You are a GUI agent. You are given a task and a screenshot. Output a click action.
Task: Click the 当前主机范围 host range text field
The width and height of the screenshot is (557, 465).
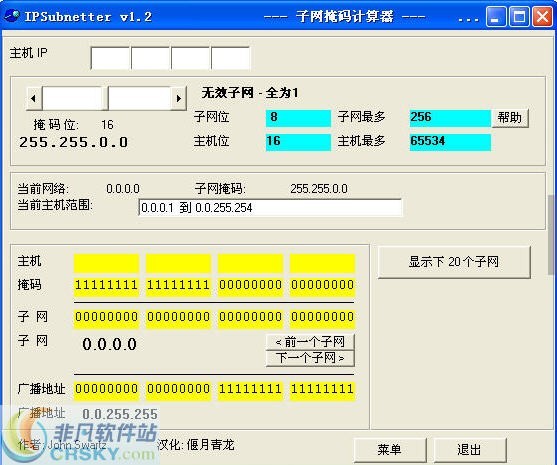coord(270,207)
